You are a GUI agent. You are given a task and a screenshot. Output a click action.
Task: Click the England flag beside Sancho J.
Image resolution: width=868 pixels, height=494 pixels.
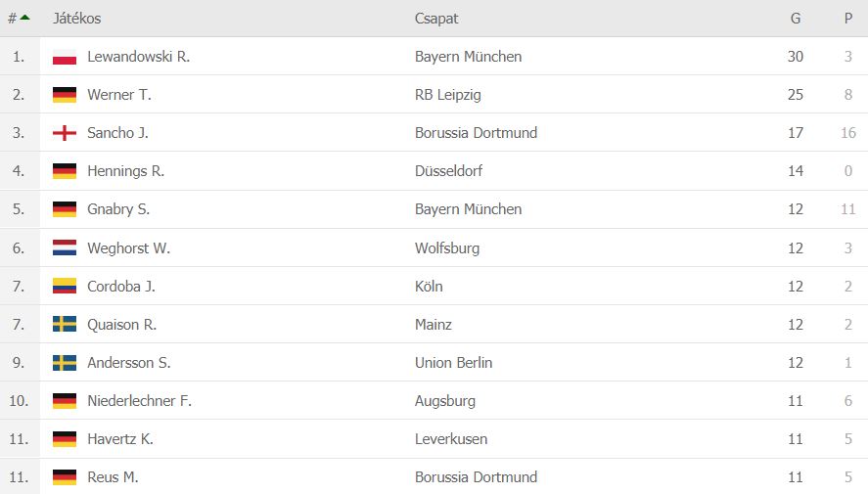click(x=65, y=133)
